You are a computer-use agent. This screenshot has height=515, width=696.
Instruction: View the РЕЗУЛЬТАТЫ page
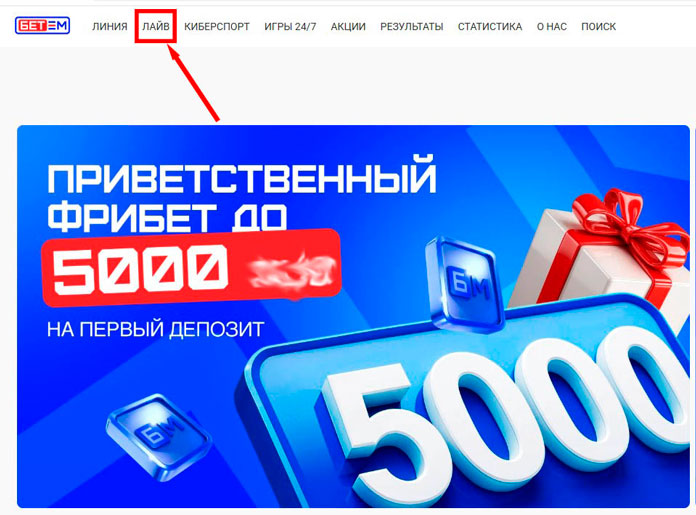(411, 27)
